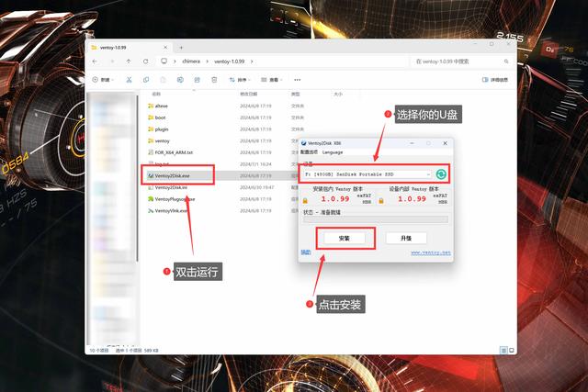Open the 排序 (Sort) dropdown in toolbar
Image resolution: width=588 pixels, height=392 pixels.
pyautogui.click(x=240, y=80)
